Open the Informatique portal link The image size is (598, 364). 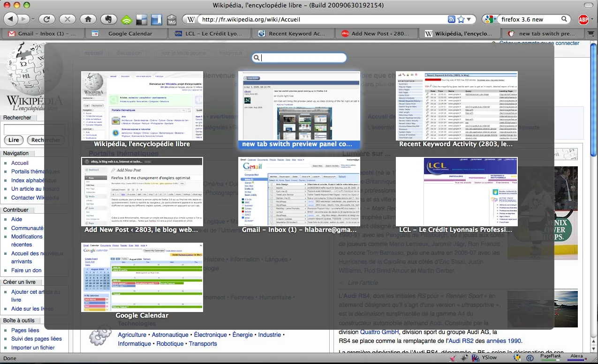coord(135,344)
